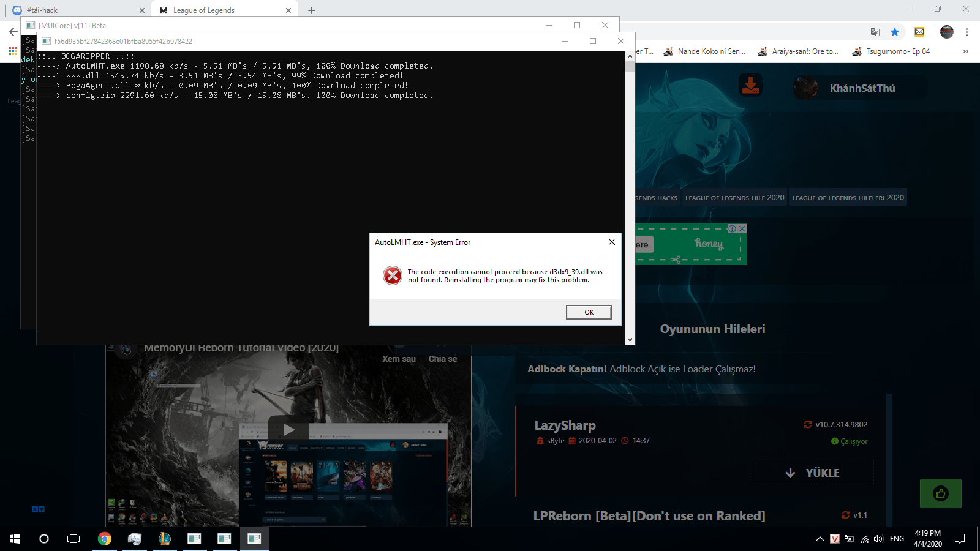Click the LPReborn v1.1 refresh icon

tap(846, 515)
